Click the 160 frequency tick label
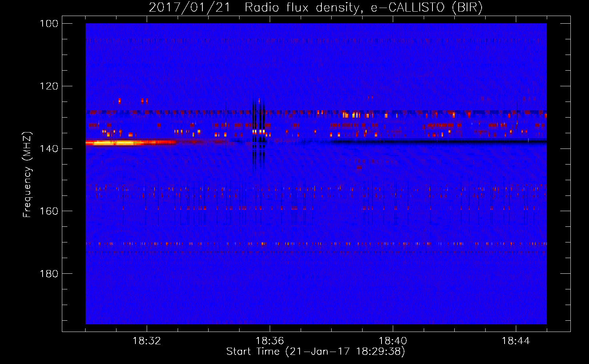Screen dimensions: 589x364 click(x=49, y=211)
